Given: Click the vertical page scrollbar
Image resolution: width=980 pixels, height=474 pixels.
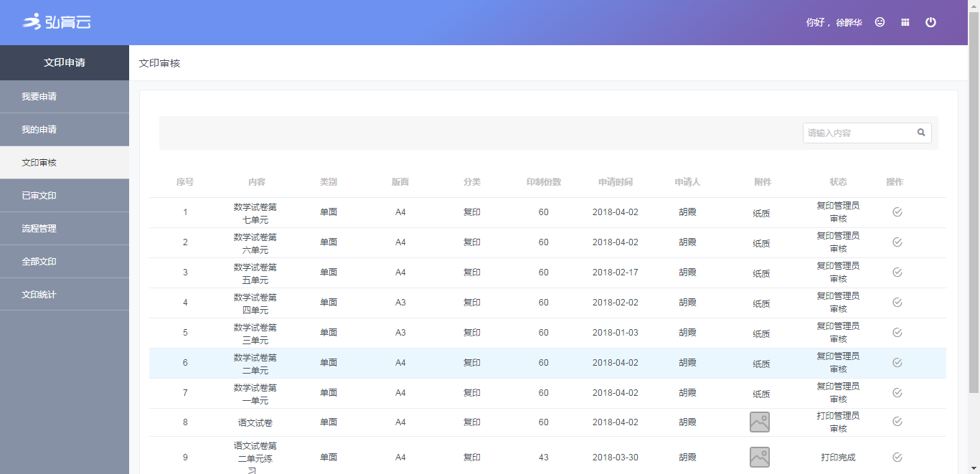Looking at the screenshot, I should pos(974,201).
